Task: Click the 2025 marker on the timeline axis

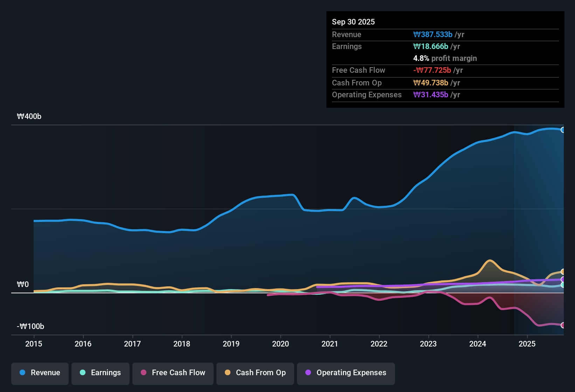Action: click(x=527, y=344)
